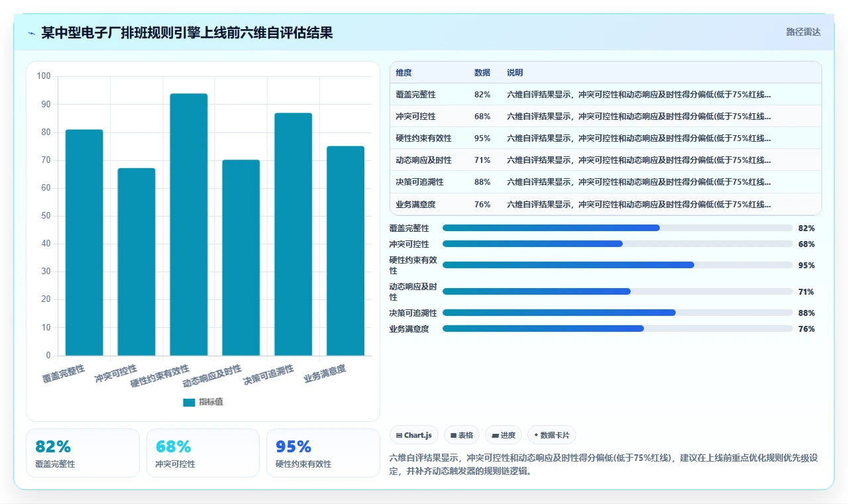Click the 68% value in table
The height and width of the screenshot is (504, 848).
tap(482, 117)
